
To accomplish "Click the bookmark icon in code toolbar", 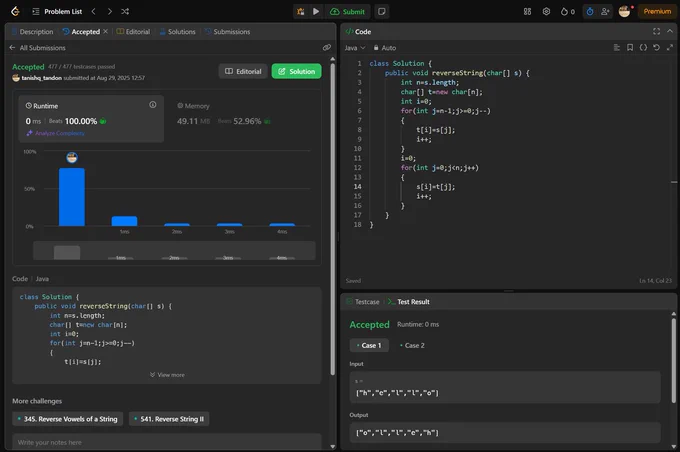I will 630,48.
